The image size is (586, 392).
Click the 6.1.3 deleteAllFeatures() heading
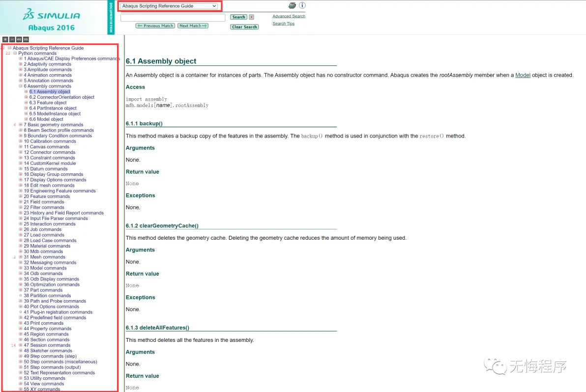tap(157, 328)
